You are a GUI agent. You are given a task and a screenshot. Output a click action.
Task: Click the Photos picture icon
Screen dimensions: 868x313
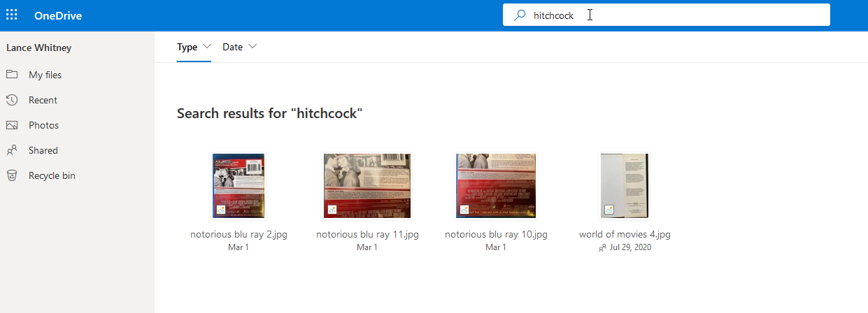(12, 125)
